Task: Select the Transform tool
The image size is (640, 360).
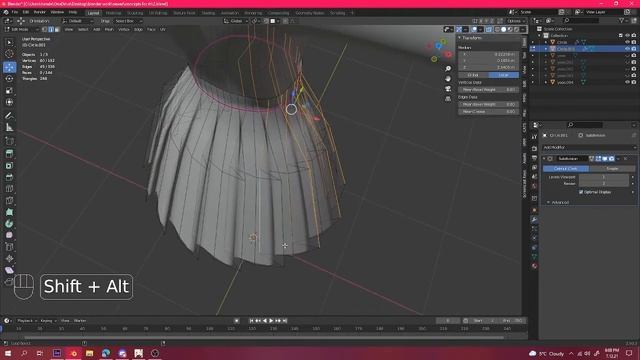Action: pyautogui.click(x=9, y=102)
